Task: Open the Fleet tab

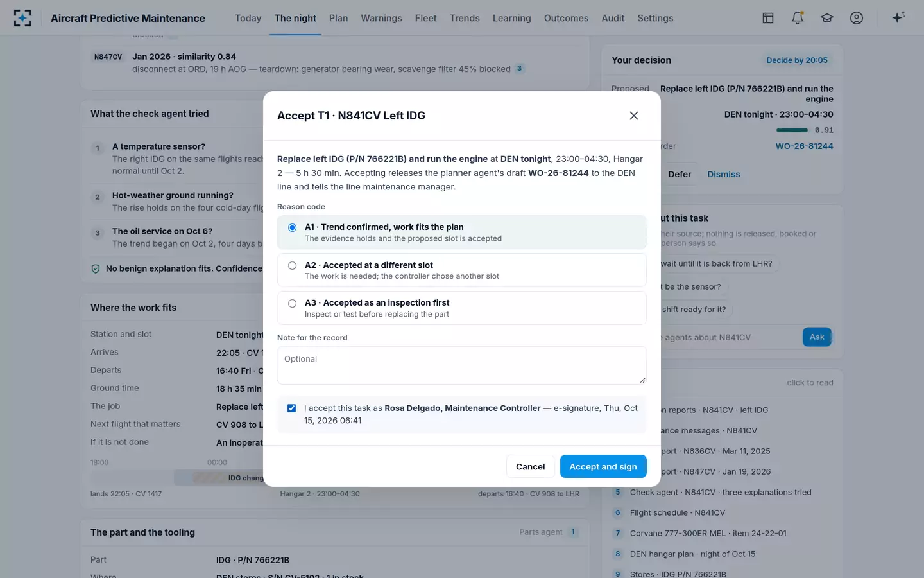Action: (x=426, y=18)
